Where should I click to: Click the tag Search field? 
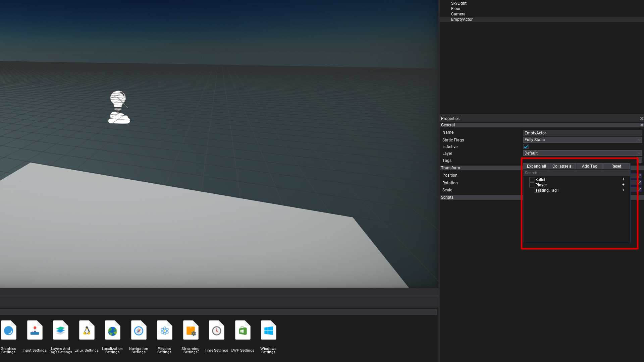[577, 173]
